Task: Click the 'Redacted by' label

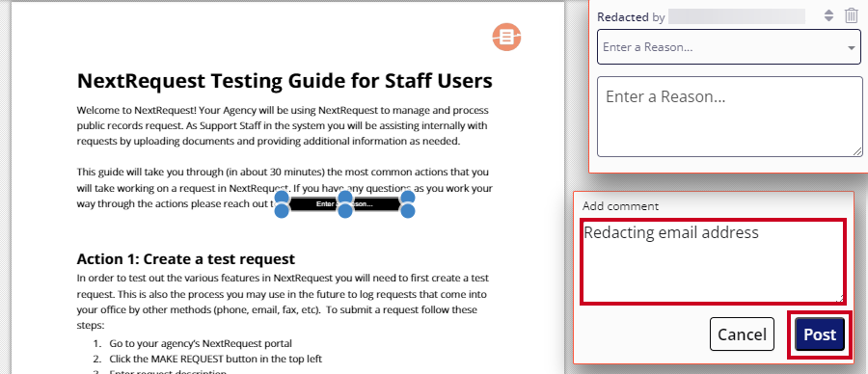Action: pyautogui.click(x=631, y=17)
